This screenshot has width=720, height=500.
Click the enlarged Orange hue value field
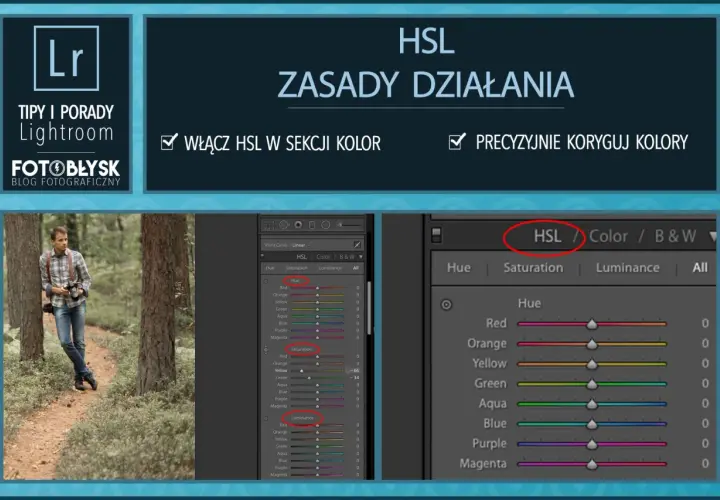[705, 343]
